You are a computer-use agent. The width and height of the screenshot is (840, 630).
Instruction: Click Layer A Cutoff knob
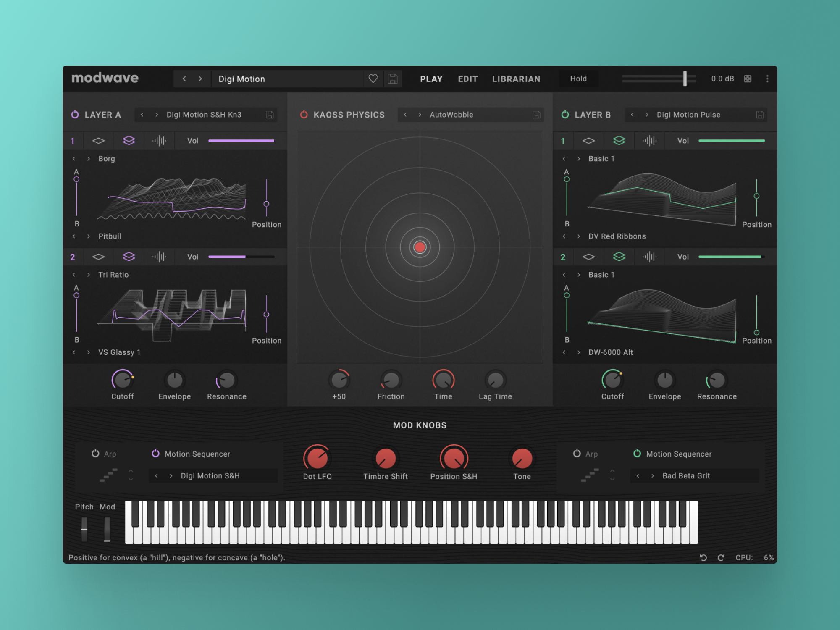click(x=123, y=380)
